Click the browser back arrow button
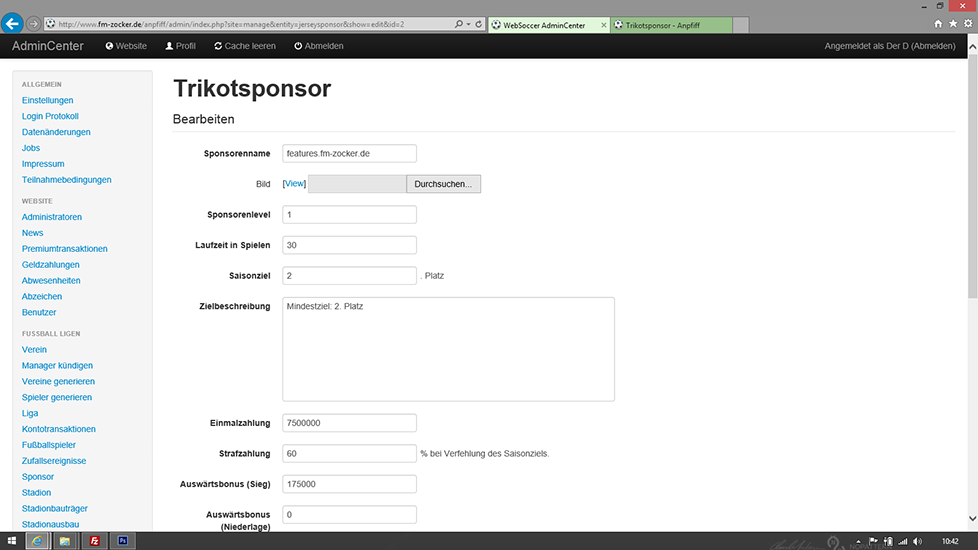 click(x=14, y=22)
